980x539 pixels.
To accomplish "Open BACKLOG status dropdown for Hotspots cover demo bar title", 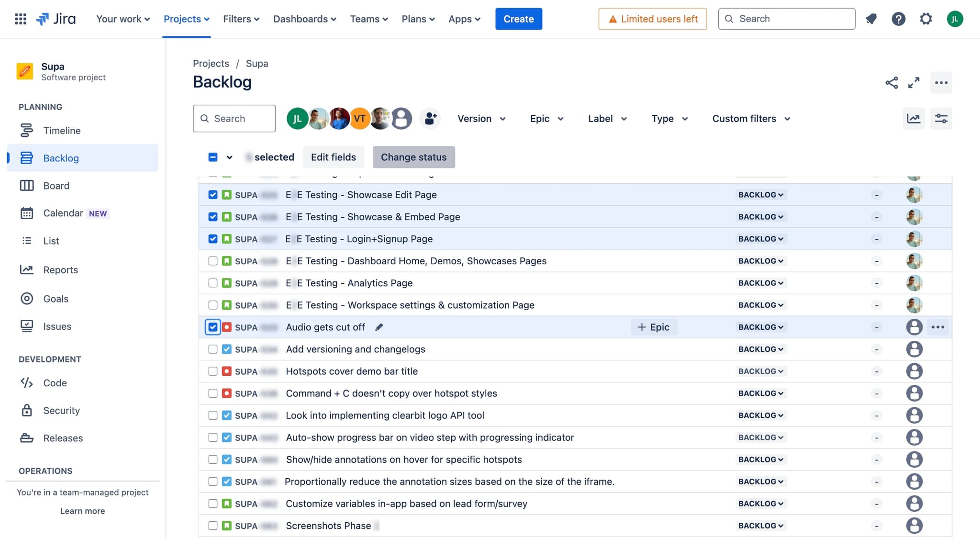I will [760, 371].
